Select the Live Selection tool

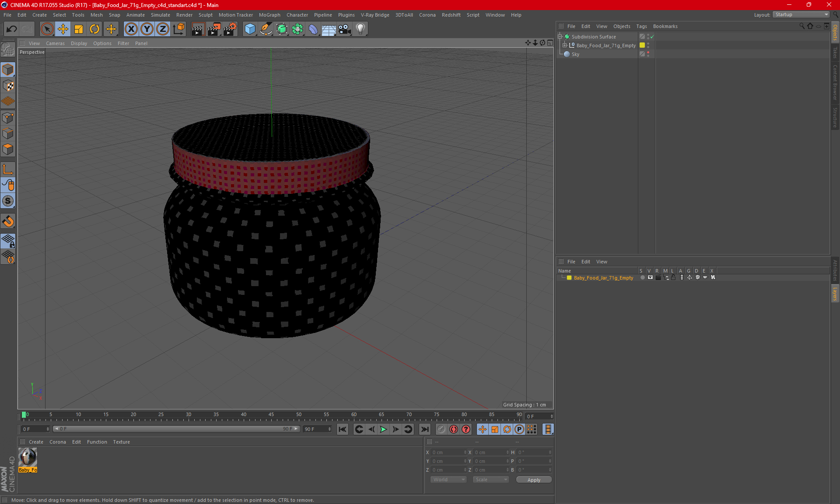(x=47, y=29)
